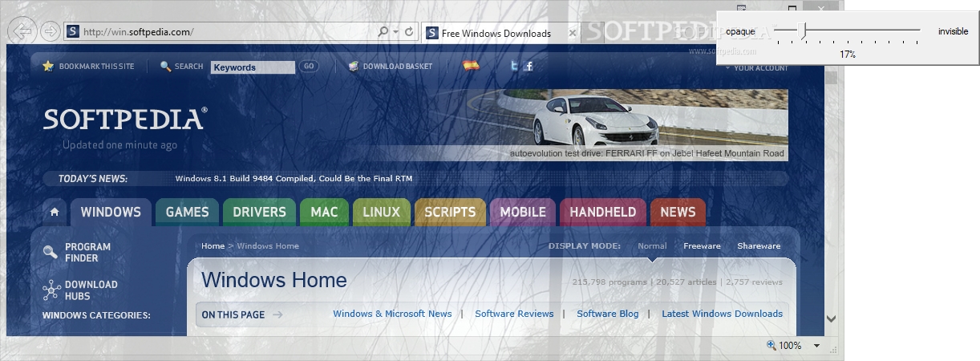Switch language via the Spanish flag icon
980x361 pixels.
point(472,65)
